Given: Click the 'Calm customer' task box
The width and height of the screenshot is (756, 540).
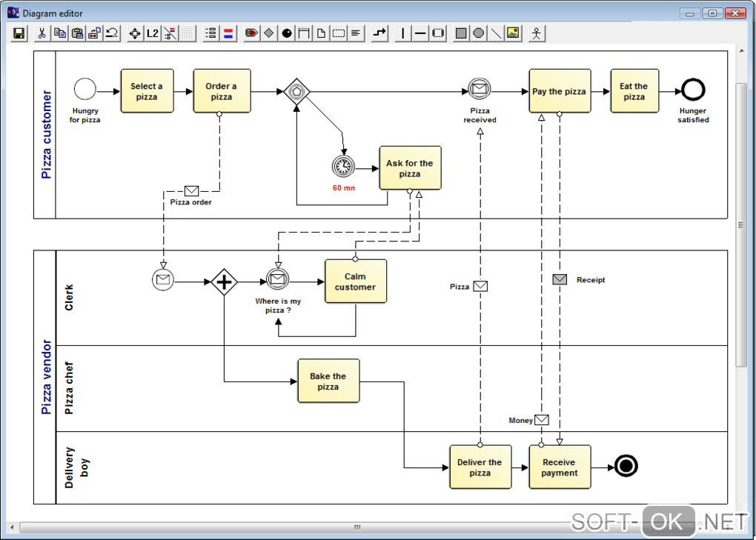Looking at the screenshot, I should [356, 281].
